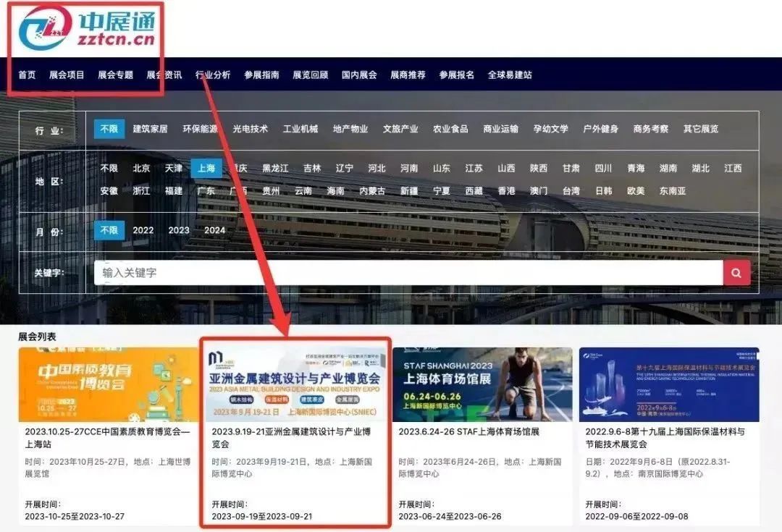Choose 其它展览 industry filter
Screen dimensions: 782x532
pos(701,129)
